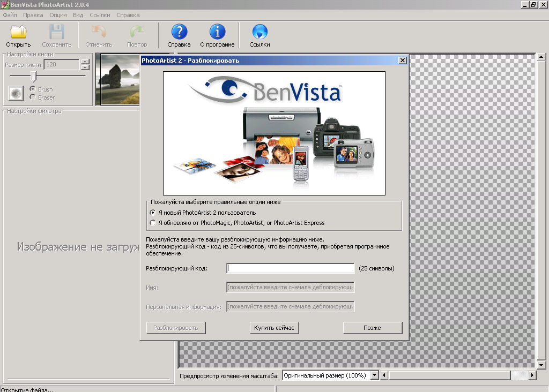The image size is (549, 392).
Task: Click the landscape rock thumbnail image
Action: [x=120, y=79]
